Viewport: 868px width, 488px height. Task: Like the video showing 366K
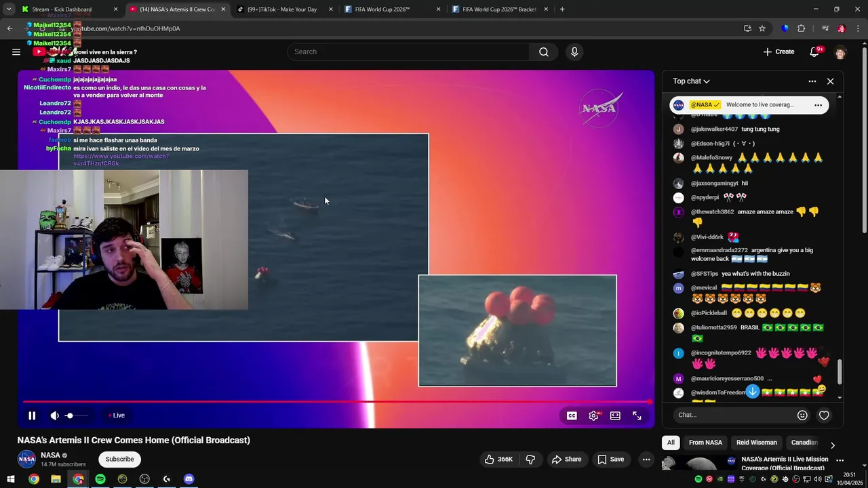click(498, 460)
